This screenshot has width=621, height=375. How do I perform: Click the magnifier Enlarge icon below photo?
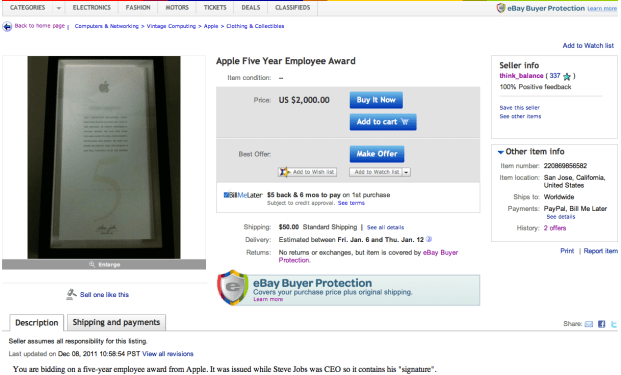92,265
